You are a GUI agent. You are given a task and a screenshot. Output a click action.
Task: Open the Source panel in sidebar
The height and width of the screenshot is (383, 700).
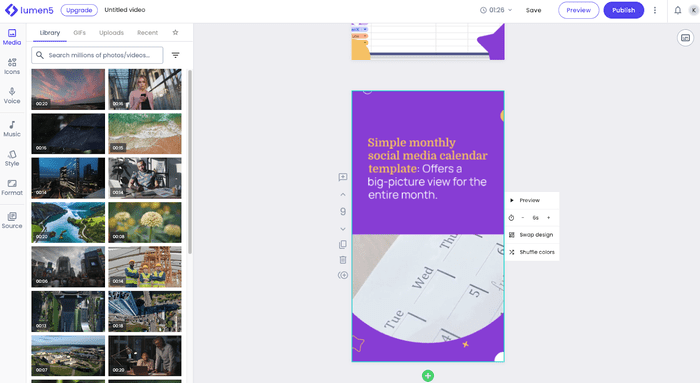click(12, 221)
